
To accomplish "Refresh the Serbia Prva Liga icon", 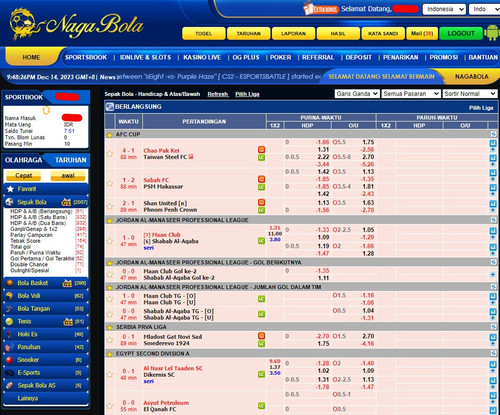I will tap(493, 327).
